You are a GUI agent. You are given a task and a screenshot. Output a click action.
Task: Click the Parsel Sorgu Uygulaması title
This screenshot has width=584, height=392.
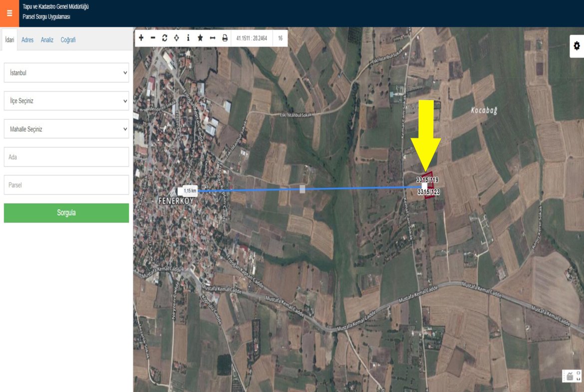[x=46, y=17]
